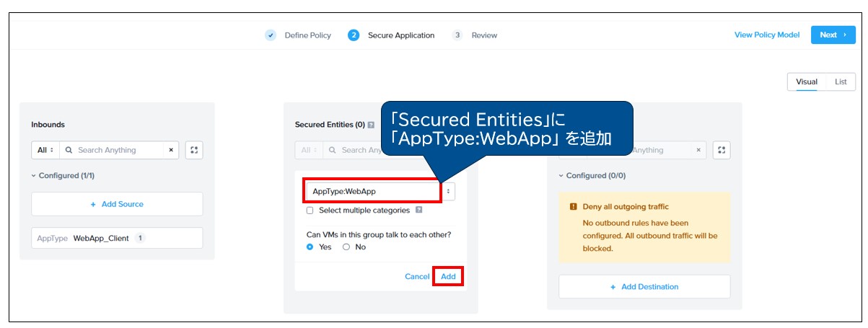Select Yes for VMs talking to each other
The width and height of the screenshot is (868, 328).
310,247
